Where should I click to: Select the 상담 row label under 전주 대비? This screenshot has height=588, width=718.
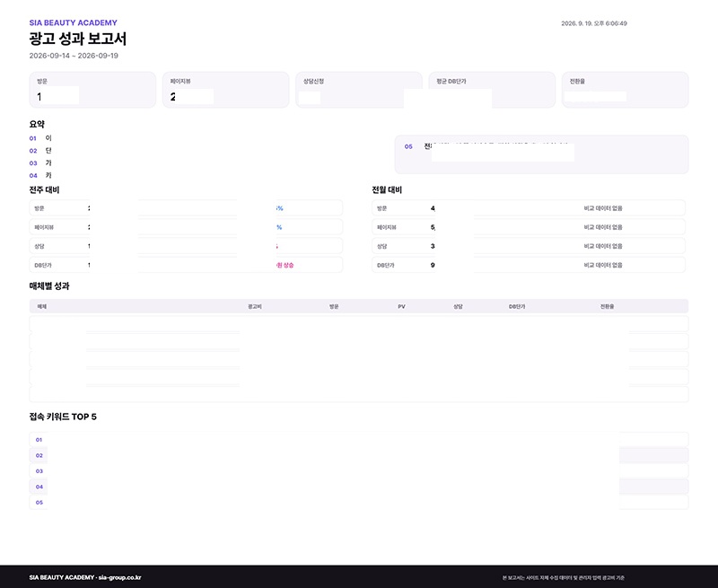click(39, 246)
